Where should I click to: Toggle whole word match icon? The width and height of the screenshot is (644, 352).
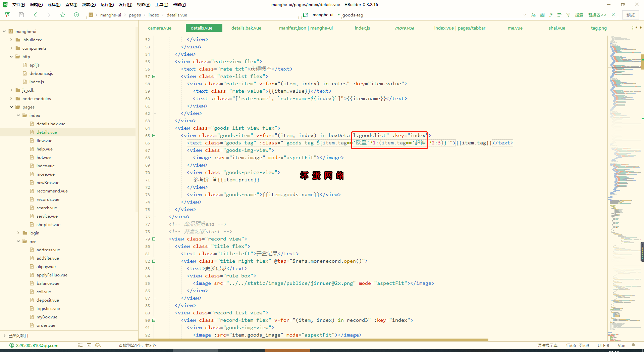(x=542, y=15)
